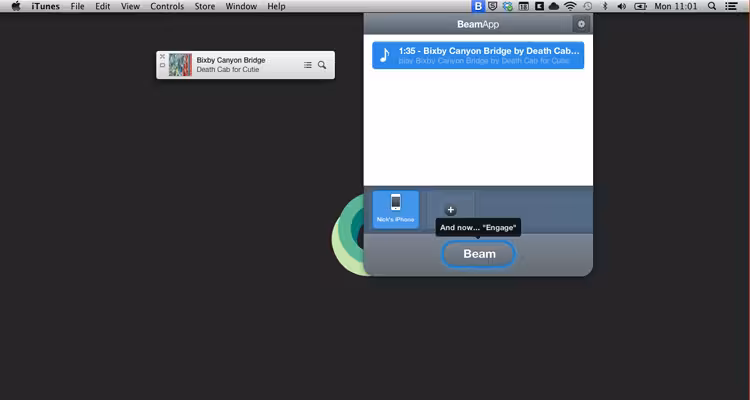Image resolution: width=750 pixels, height=400 pixels.
Task: Open the Window menu
Action: point(241,6)
